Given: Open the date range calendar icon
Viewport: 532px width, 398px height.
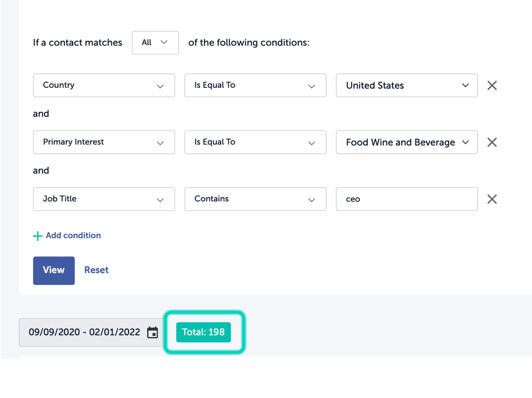Looking at the screenshot, I should click(x=152, y=332).
